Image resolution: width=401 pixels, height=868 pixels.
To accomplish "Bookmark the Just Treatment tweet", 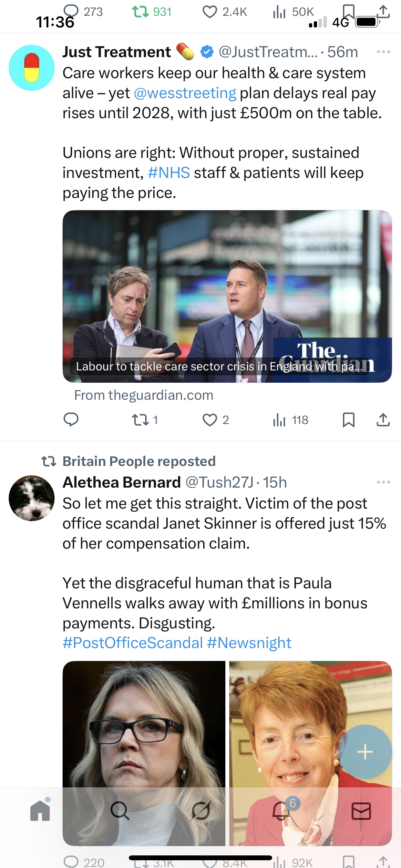I will click(348, 420).
